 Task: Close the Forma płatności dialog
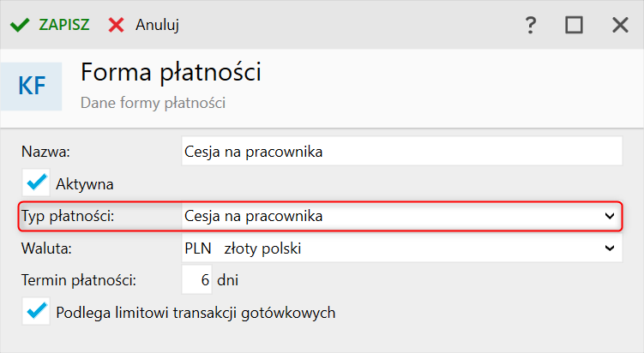[620, 25]
